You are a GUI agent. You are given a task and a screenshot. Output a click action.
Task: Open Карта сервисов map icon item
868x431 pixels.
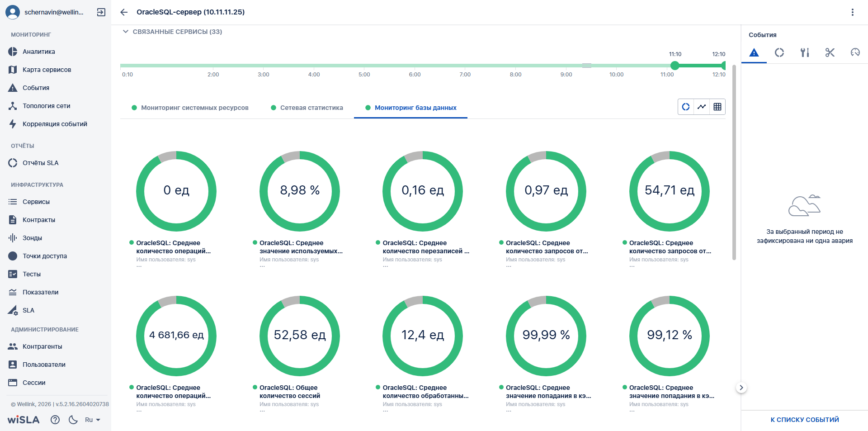[56, 70]
